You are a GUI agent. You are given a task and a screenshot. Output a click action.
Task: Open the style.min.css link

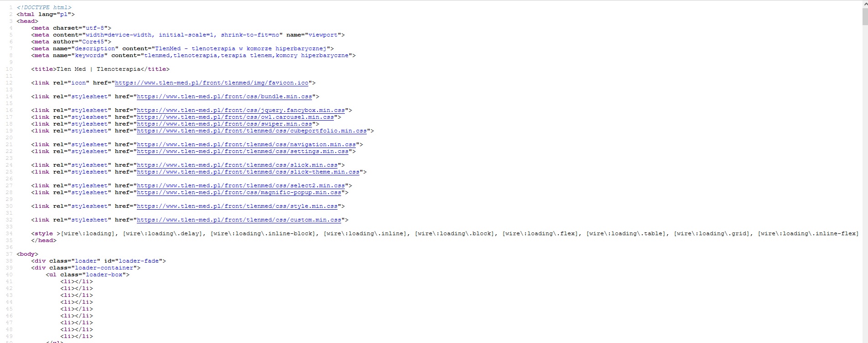(237, 206)
